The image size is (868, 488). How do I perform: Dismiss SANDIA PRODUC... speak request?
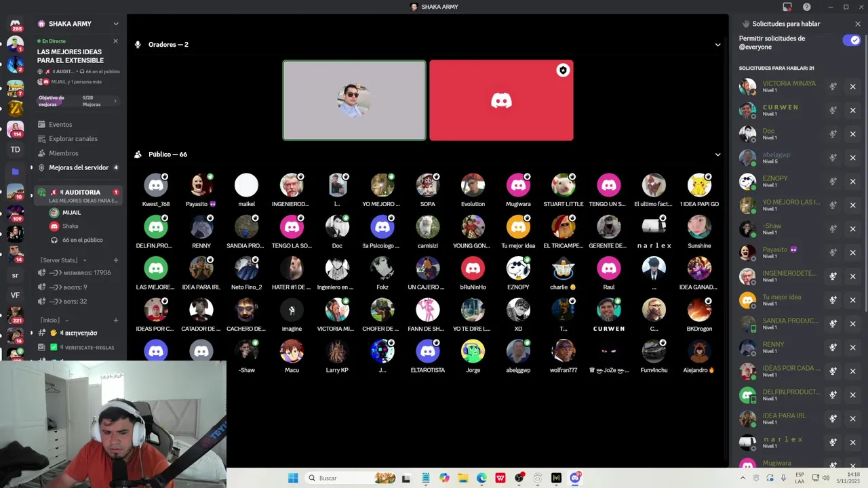coord(853,324)
